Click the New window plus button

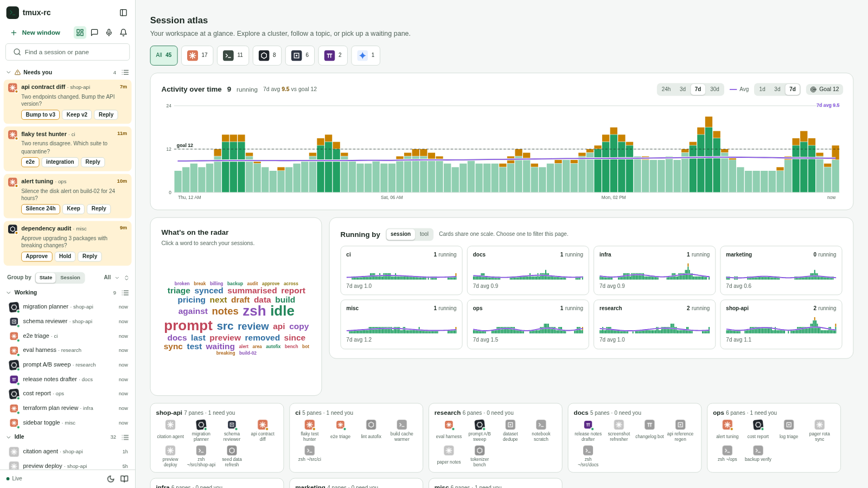(35, 33)
